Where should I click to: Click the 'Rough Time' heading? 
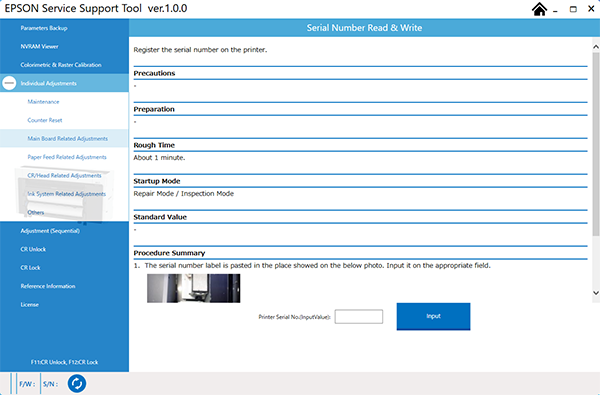click(154, 145)
